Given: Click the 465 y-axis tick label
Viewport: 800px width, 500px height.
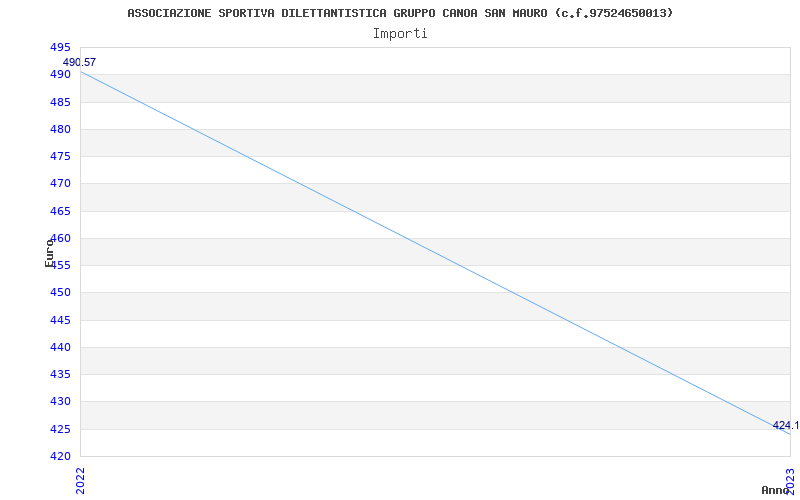Looking at the screenshot, I should 60,211.
